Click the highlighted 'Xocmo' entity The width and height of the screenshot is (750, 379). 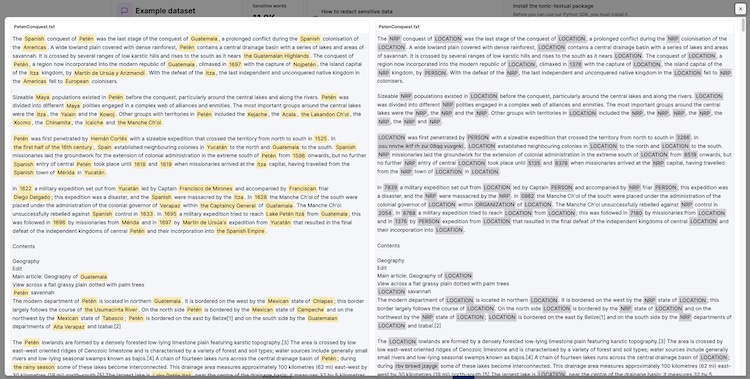tap(22, 123)
